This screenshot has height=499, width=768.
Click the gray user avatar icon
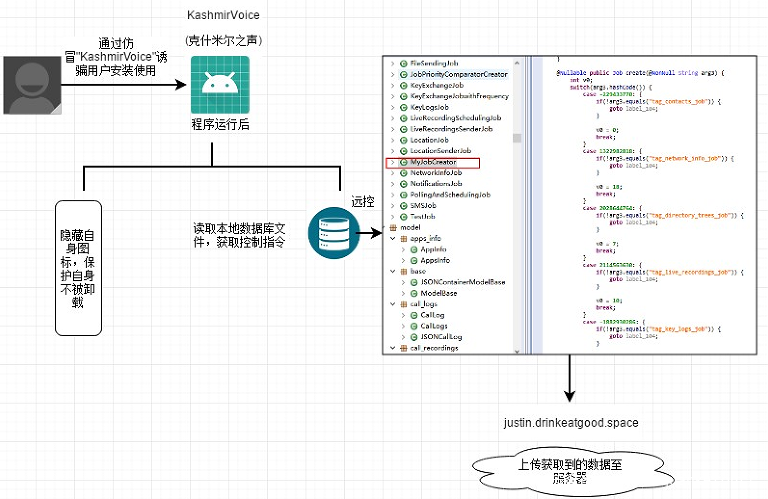point(32,85)
